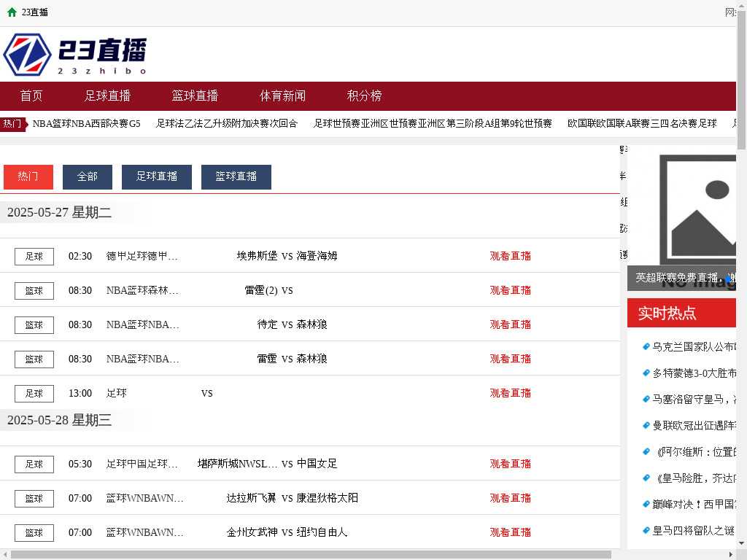Click 观看直播 for 雷霆 vs 森林狼
Image resolution: width=747 pixels, height=560 pixels.
click(510, 359)
